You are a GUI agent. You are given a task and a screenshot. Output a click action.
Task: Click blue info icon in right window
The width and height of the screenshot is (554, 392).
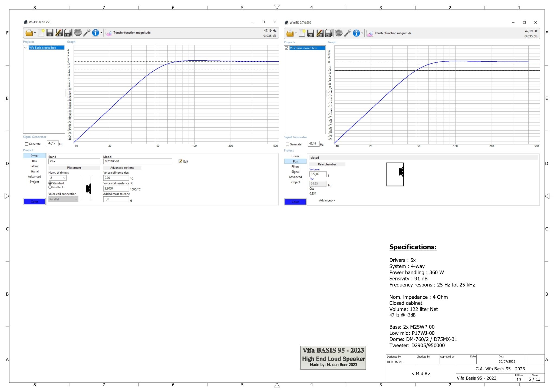(356, 33)
